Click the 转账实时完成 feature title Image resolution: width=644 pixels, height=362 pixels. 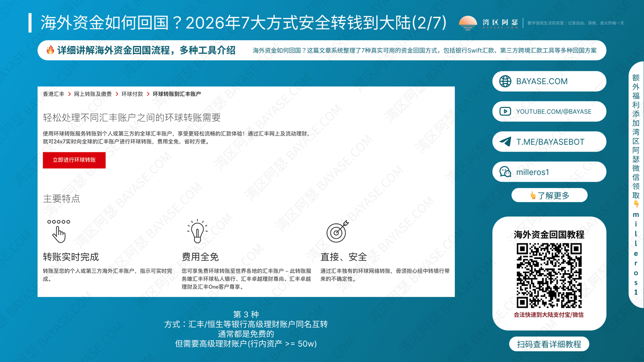(71, 257)
